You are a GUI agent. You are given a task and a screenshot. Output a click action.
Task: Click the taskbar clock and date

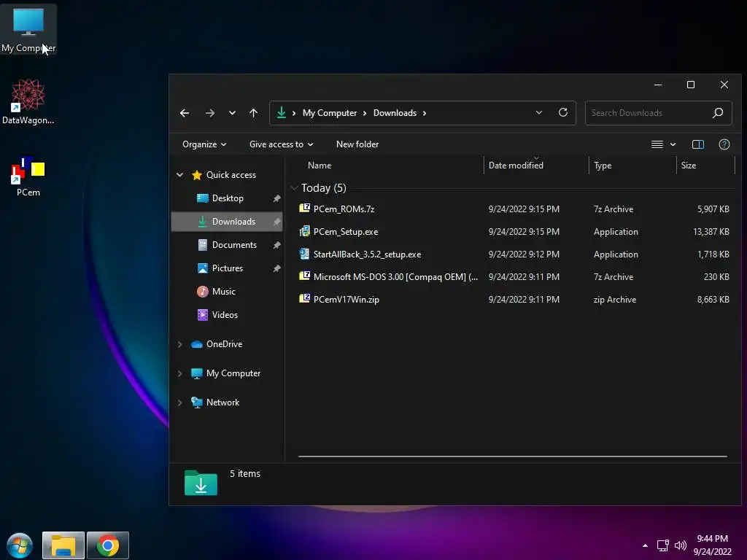point(712,545)
